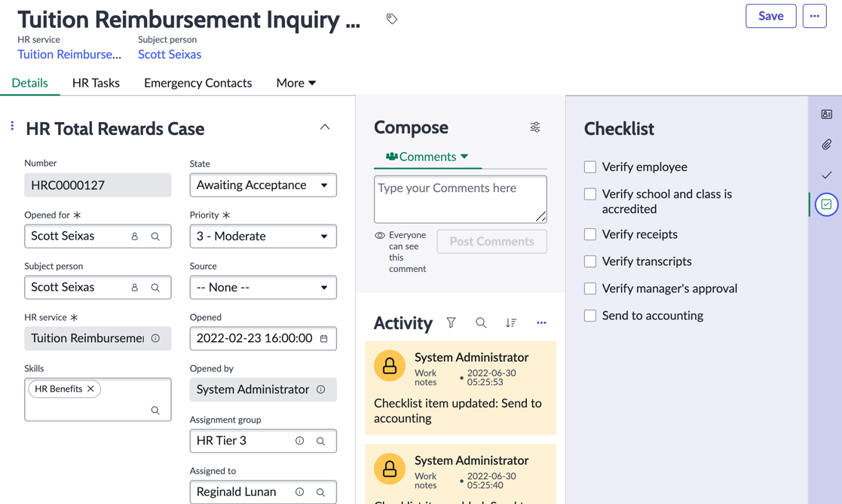
Task: Collapse the HR Total Rewards Case section
Action: (x=325, y=127)
